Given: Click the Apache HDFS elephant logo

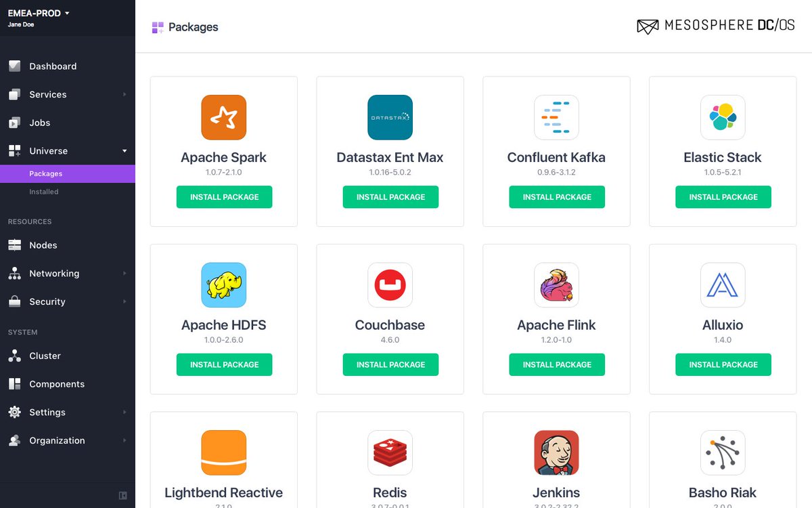Looking at the screenshot, I should [224, 285].
